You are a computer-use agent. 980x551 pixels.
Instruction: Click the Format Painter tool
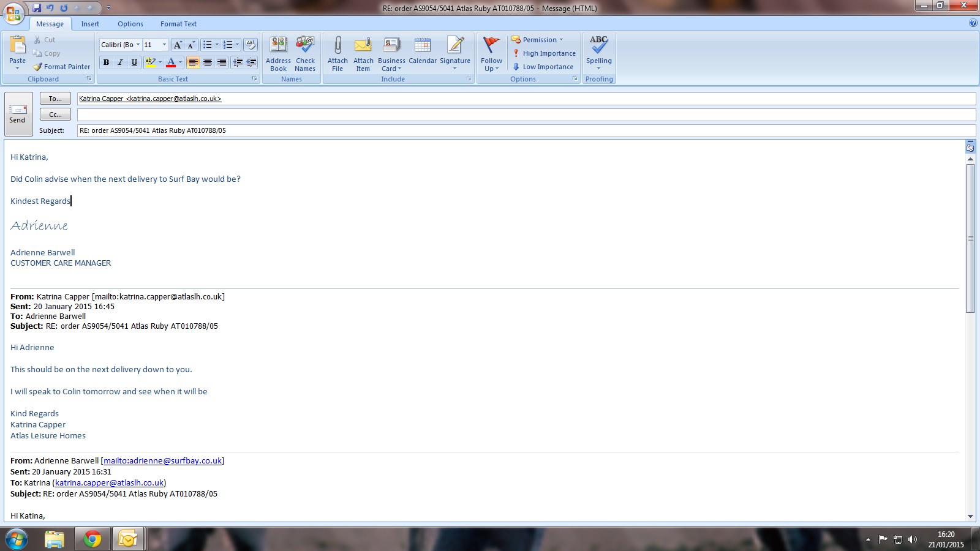(x=62, y=67)
